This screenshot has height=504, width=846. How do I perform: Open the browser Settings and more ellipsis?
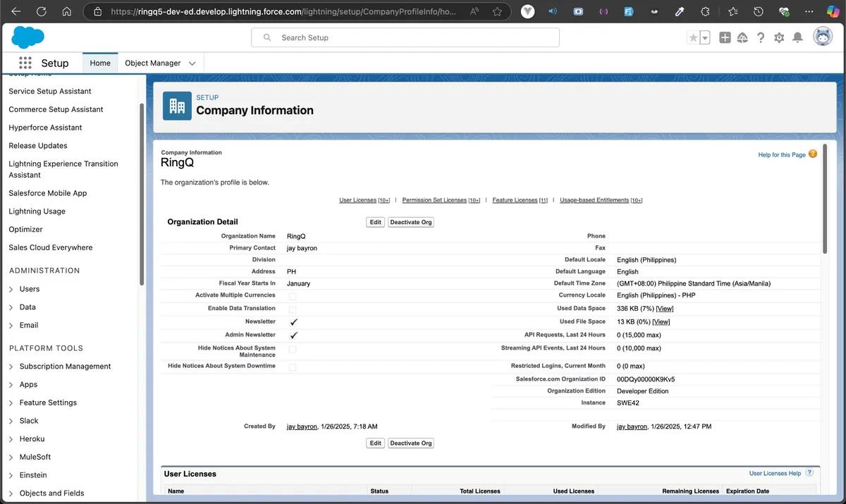coord(809,12)
